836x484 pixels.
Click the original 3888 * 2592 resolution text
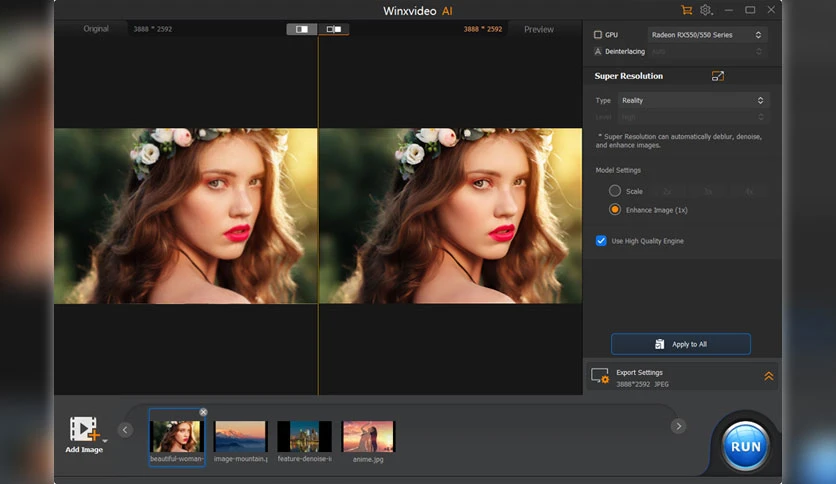pos(152,29)
